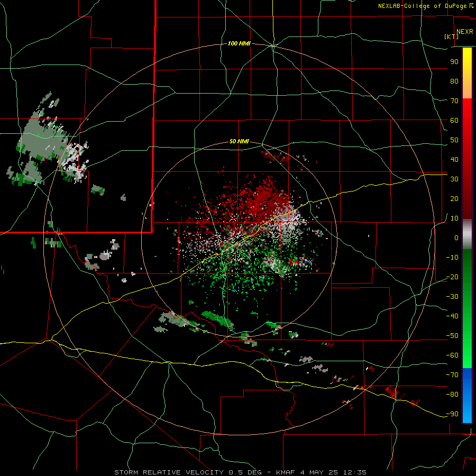
Task: Click the 80 value on velocity scale
Action: (x=454, y=81)
